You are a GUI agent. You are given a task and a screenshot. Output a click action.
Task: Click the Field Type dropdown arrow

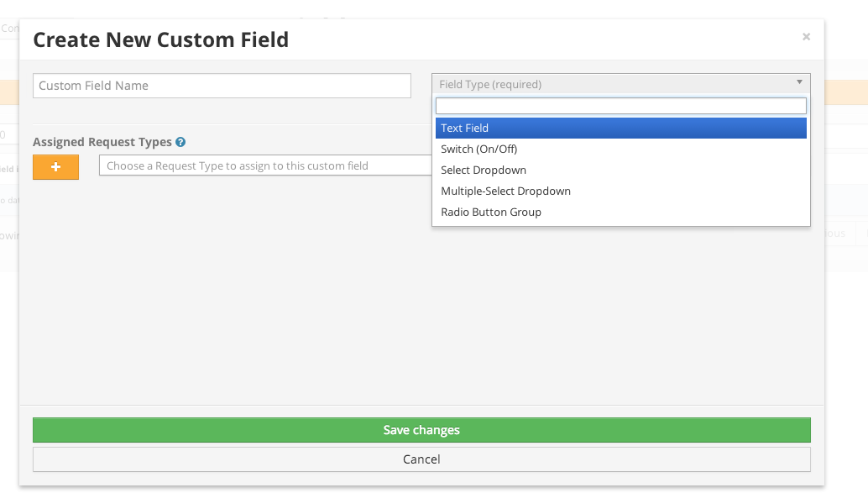tap(799, 82)
